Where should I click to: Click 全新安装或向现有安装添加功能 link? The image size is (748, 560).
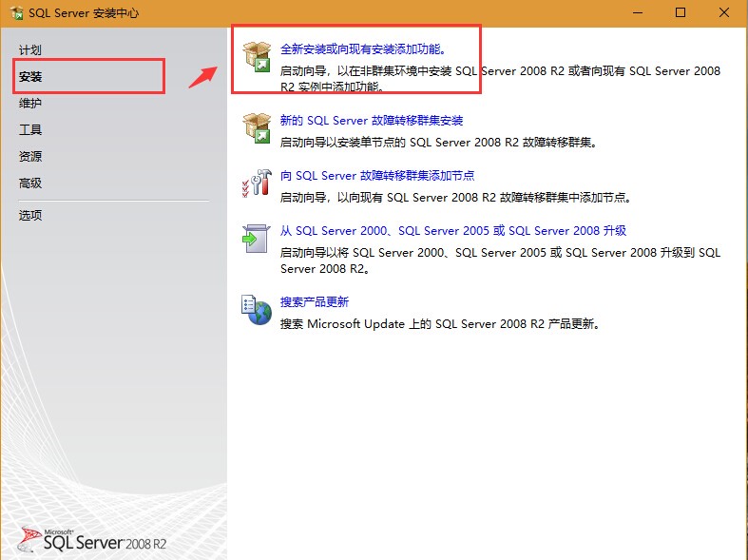[x=363, y=48]
